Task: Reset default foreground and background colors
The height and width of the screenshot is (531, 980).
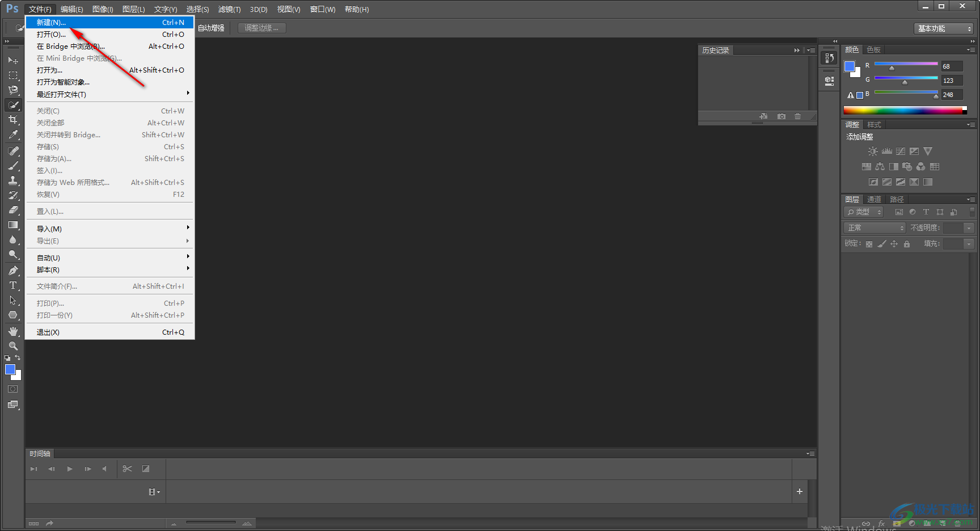Action: pos(7,358)
